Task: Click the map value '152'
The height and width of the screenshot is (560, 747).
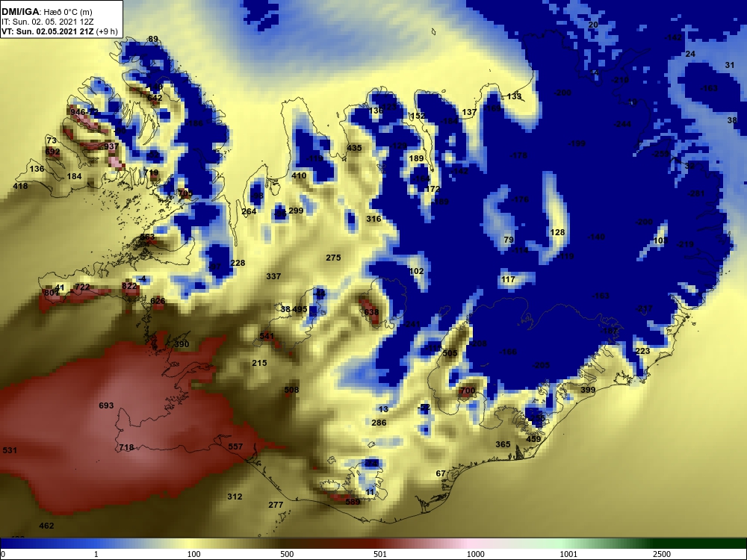Action: [418, 116]
